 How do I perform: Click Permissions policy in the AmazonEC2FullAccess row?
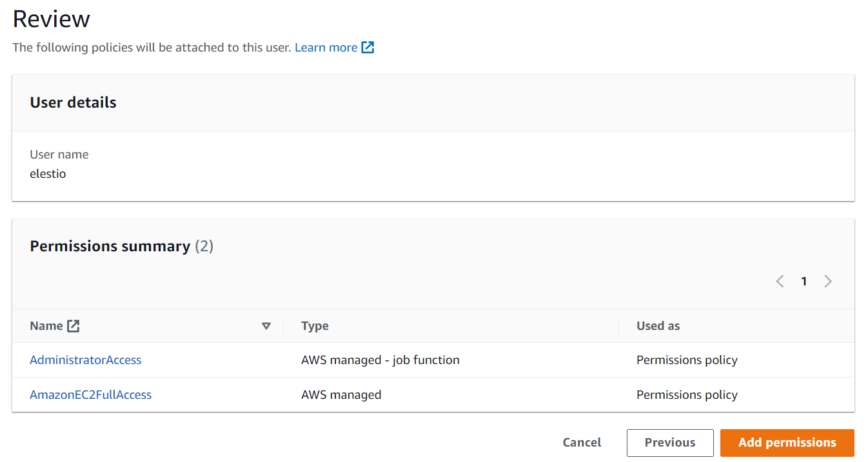tap(687, 395)
